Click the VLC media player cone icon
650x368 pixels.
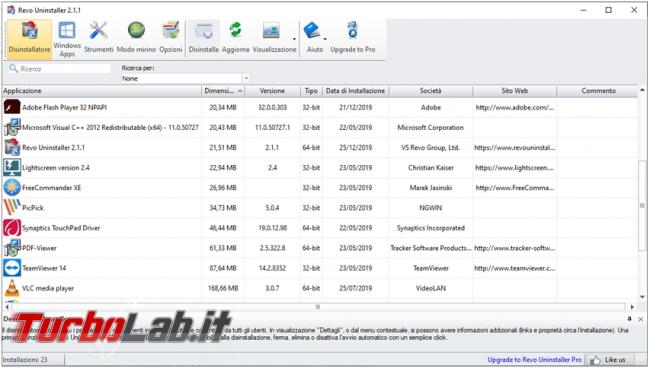tap(12, 288)
